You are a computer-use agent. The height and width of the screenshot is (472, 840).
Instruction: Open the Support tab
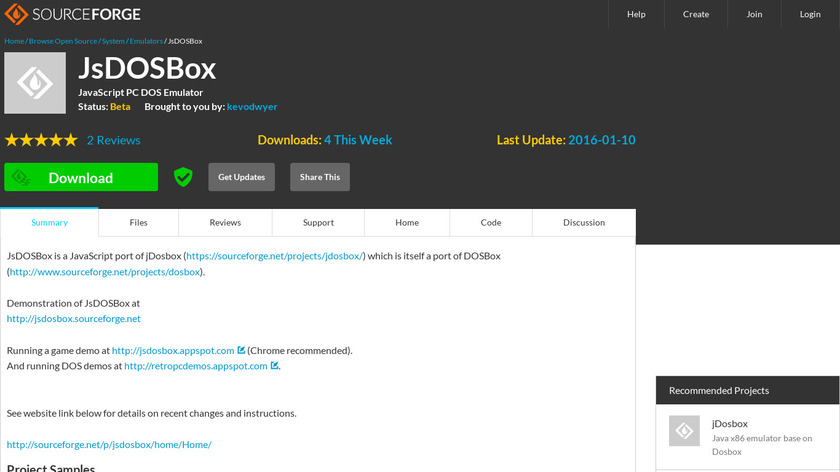tap(318, 222)
